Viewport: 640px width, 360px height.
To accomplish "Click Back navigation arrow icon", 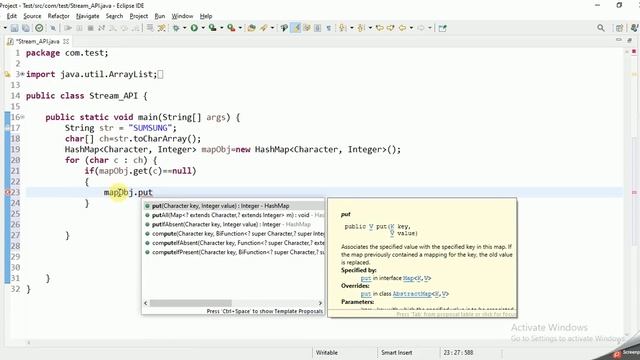I will pyautogui.click(x=402, y=28).
